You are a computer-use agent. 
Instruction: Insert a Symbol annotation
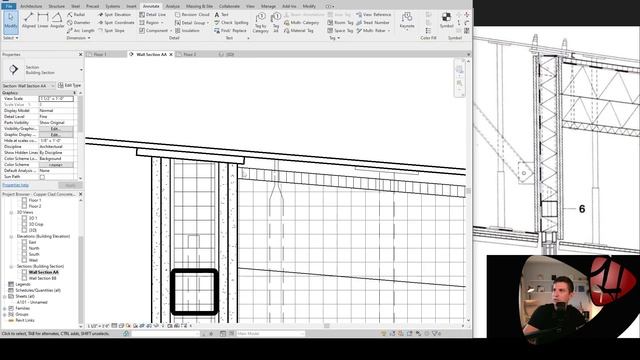point(447,20)
